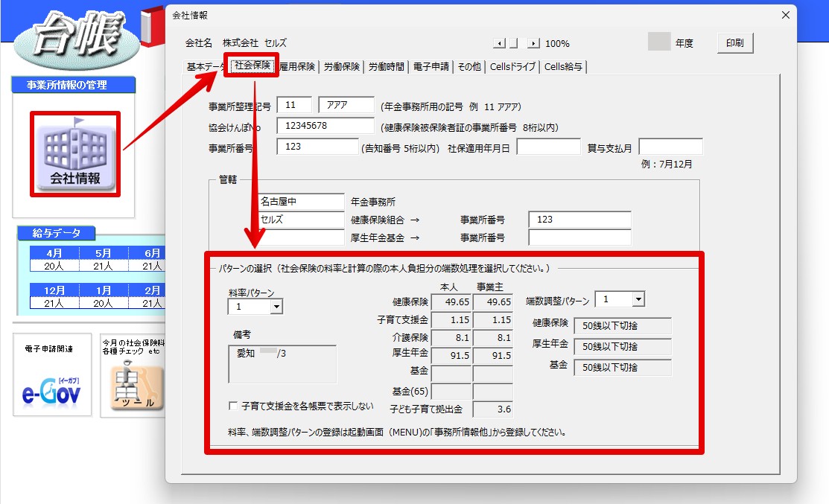Viewport: 829px width, 504px height.
Task: Click the 印刷 button
Action: coord(735,42)
